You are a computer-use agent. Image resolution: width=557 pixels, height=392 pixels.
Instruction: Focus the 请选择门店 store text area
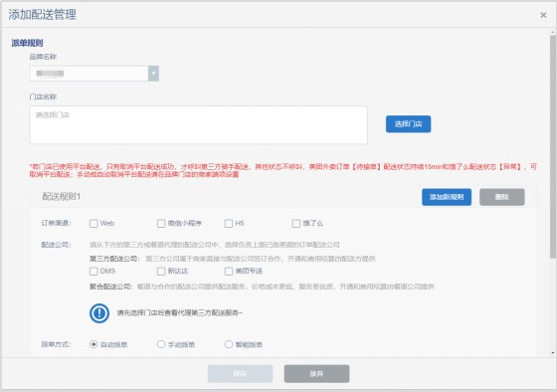[199, 125]
